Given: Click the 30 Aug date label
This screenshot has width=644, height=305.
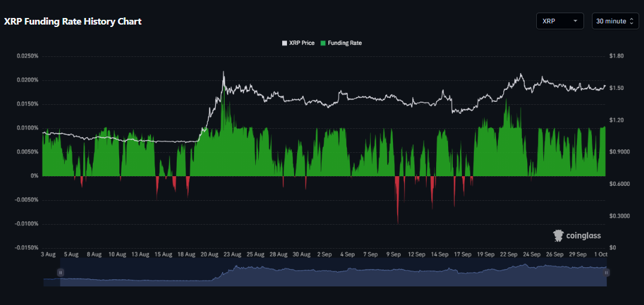Looking at the screenshot, I should pyautogui.click(x=301, y=255).
